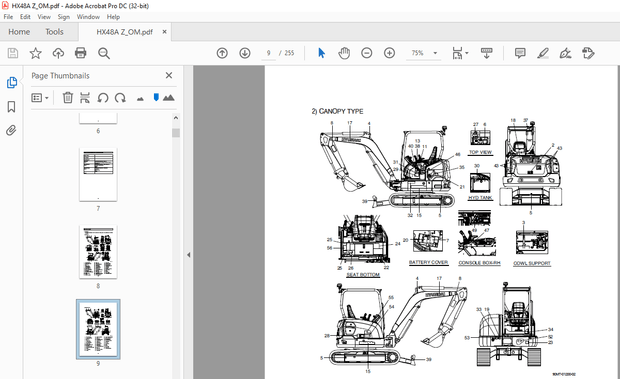Screen dimensions: 620x379
Task: Click the Save file icon
Action: [13, 53]
